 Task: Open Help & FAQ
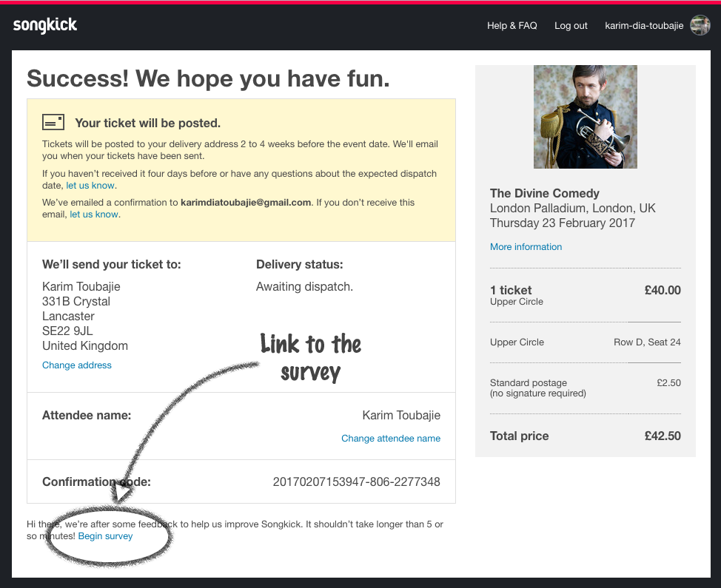[x=512, y=26]
